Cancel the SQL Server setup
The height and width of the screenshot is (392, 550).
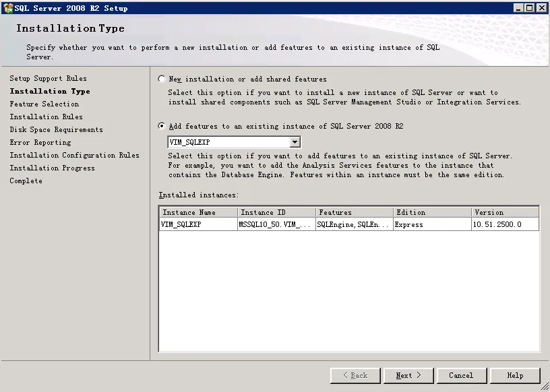click(462, 376)
